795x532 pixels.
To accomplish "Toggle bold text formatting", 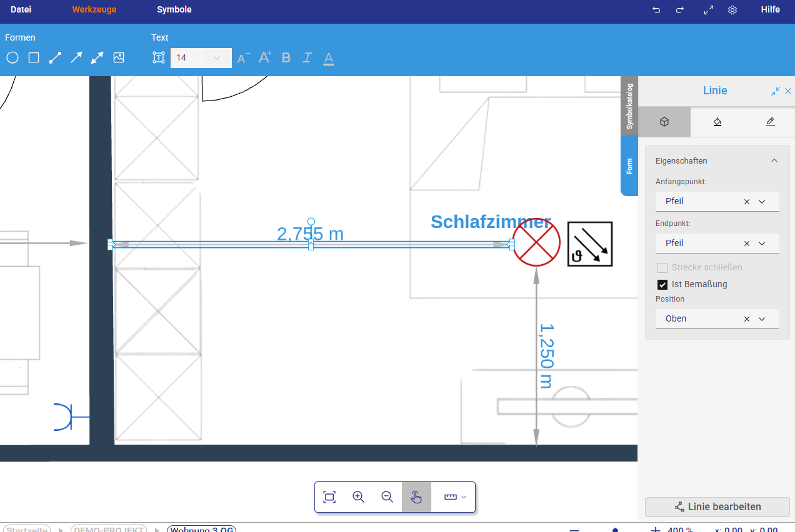I will point(286,58).
